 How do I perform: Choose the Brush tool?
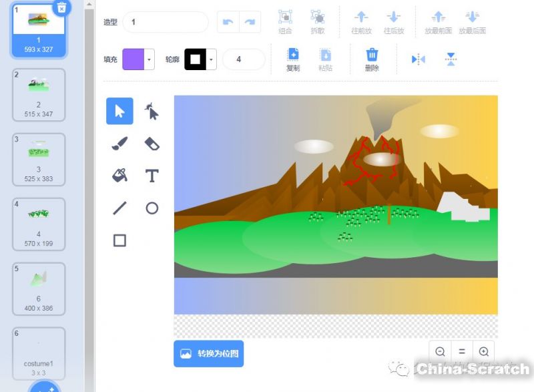[x=119, y=144]
